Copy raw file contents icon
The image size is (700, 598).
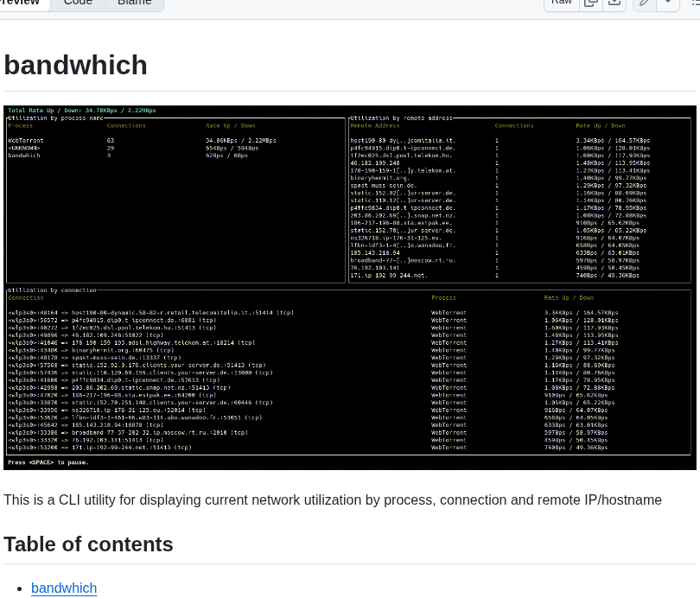[x=591, y=3]
